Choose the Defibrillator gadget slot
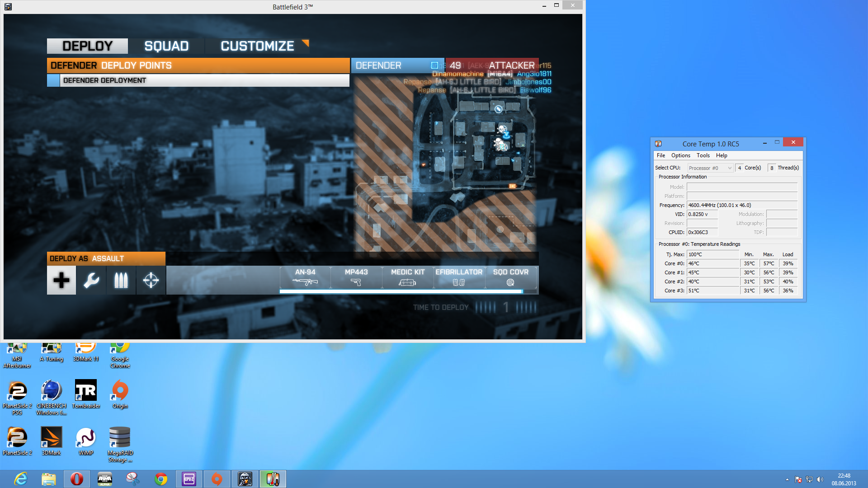Screen dimensions: 868x488 [x=459, y=277]
